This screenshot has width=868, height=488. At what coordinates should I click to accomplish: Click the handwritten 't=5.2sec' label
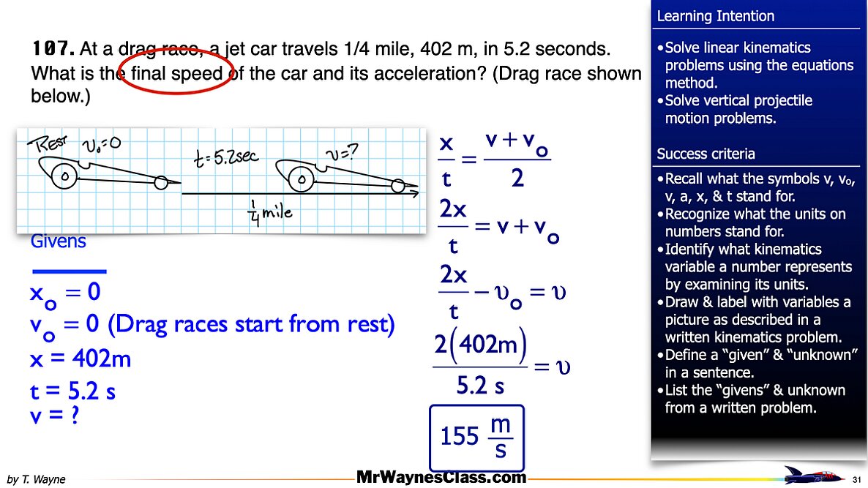(226, 157)
